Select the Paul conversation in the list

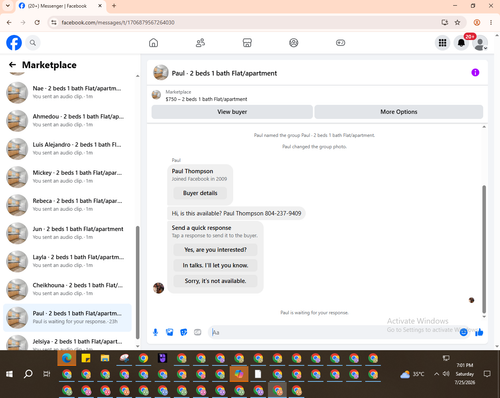point(67,317)
